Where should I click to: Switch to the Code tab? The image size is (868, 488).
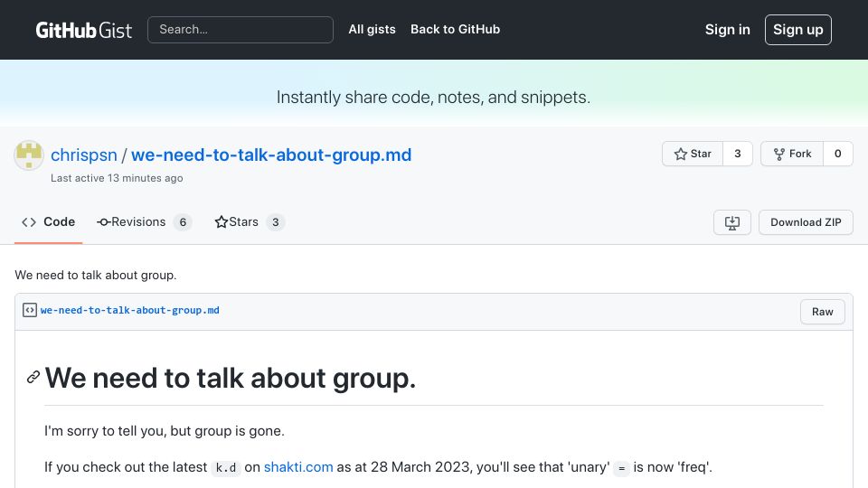click(48, 222)
